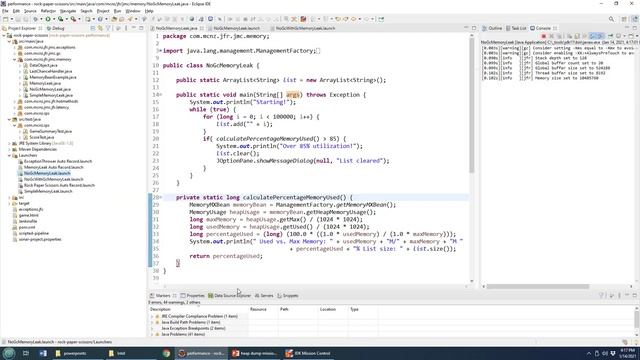Expand JRE Compiler Compliance Problem group
The image size is (640, 360).
point(152,316)
